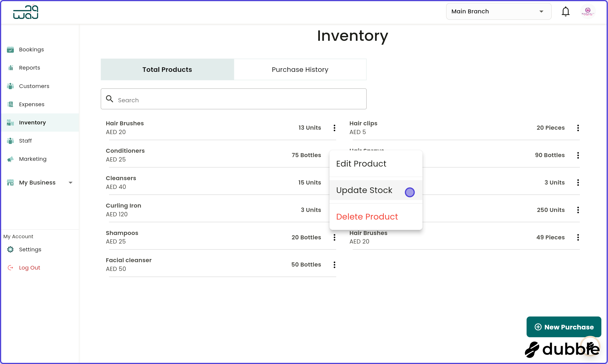Open Expenses using its sidebar icon

[x=10, y=104]
